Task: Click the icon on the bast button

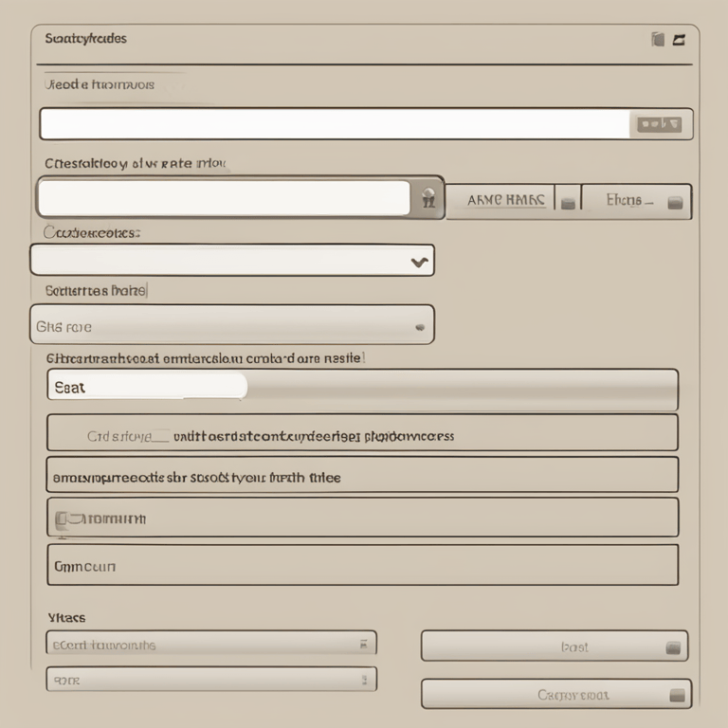Action: pyautogui.click(x=673, y=647)
